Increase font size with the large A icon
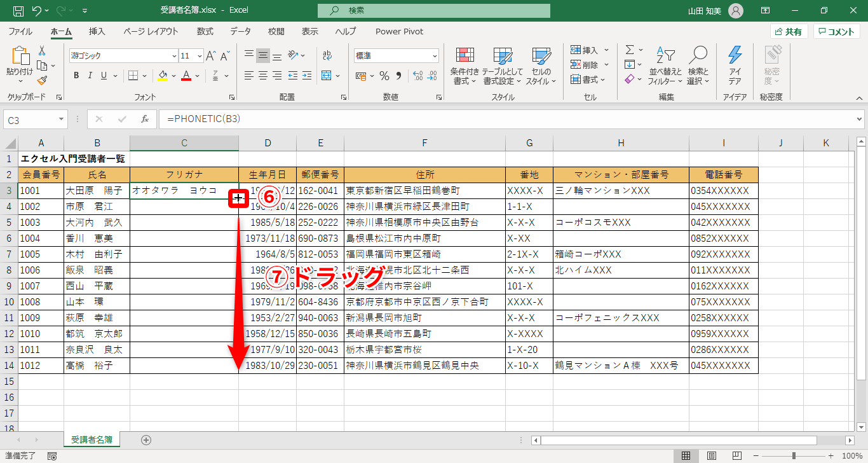 (211, 56)
